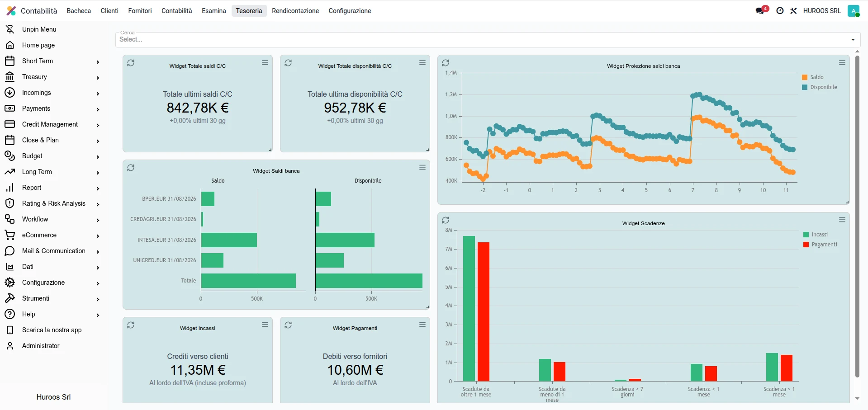Expand the Dati submenu arrow
Screen dimensions: 868x410
click(x=98, y=268)
